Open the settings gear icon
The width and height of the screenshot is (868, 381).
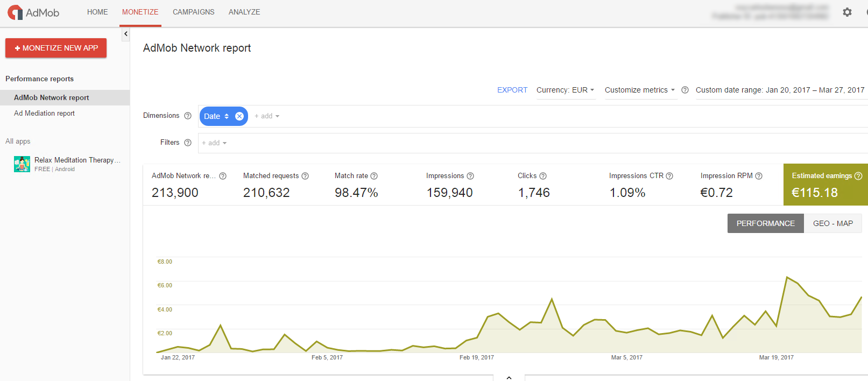(x=847, y=12)
